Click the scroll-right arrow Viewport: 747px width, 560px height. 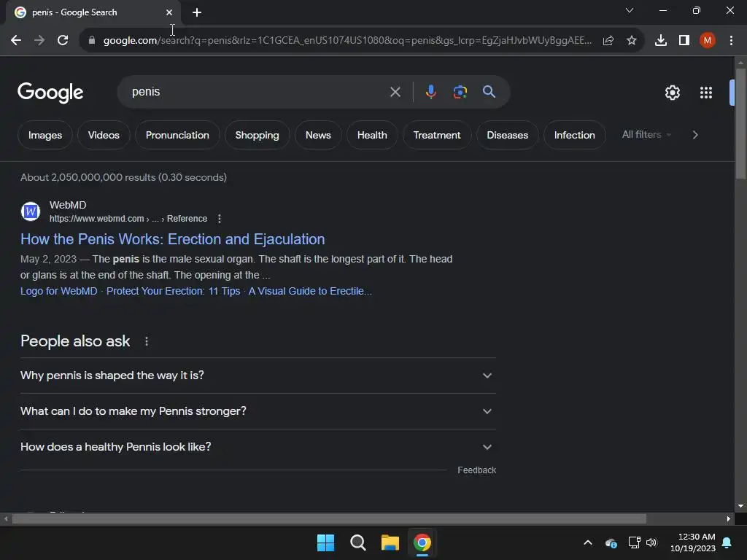coord(729,519)
